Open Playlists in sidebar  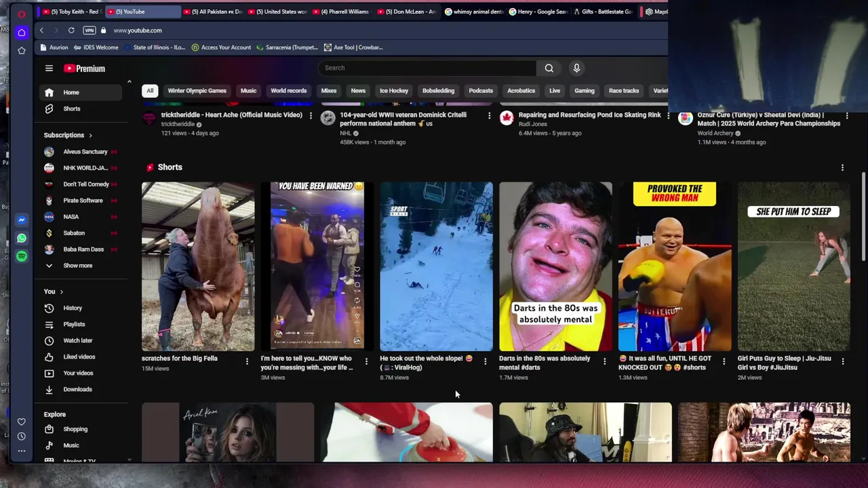tap(81, 325)
